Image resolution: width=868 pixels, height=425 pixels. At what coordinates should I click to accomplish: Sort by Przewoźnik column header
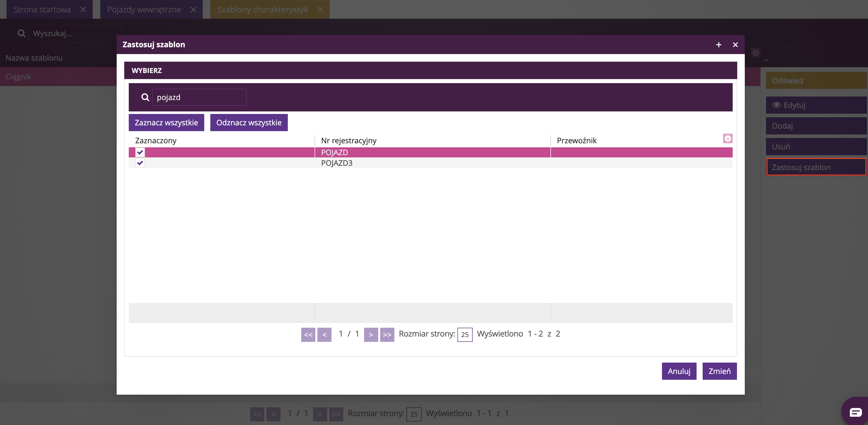click(577, 140)
